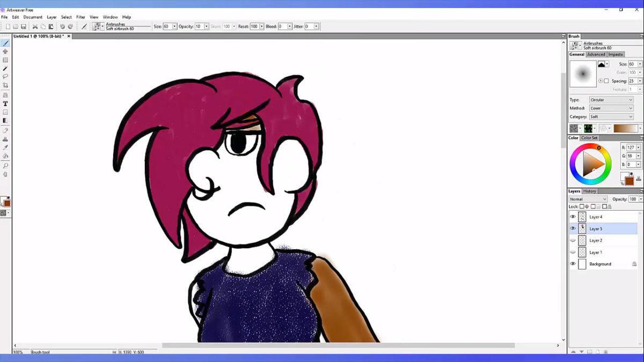Select the Crop tool

tap(5, 86)
